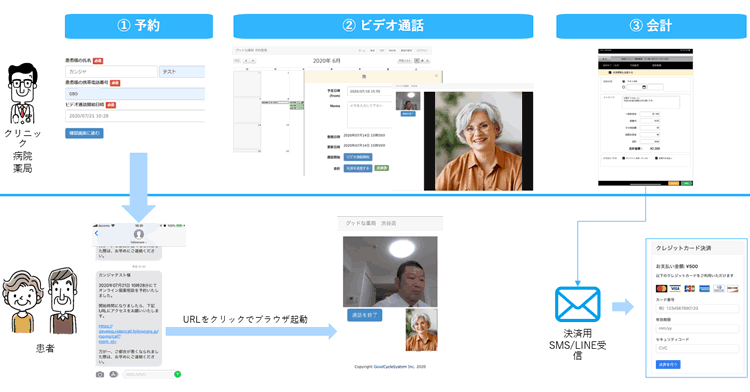Select the first payment method option in accounting
This screenshot has height=392, width=750.
(x=623, y=158)
